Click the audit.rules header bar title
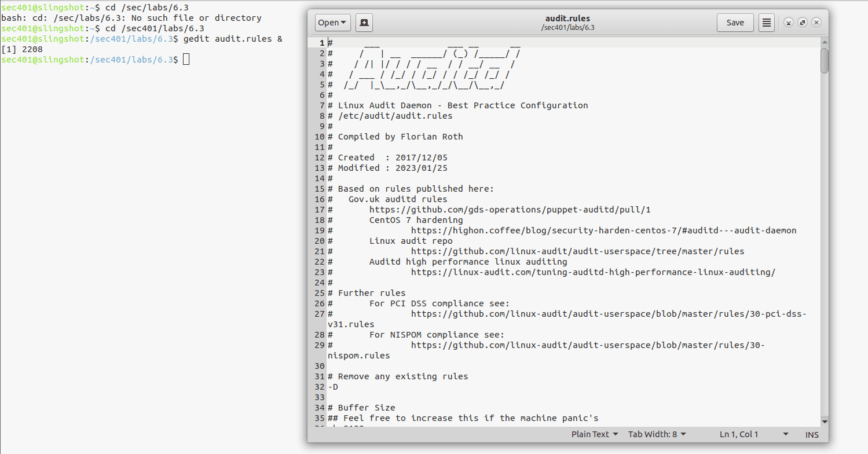Image resolution: width=868 pixels, height=454 pixels. tap(567, 18)
